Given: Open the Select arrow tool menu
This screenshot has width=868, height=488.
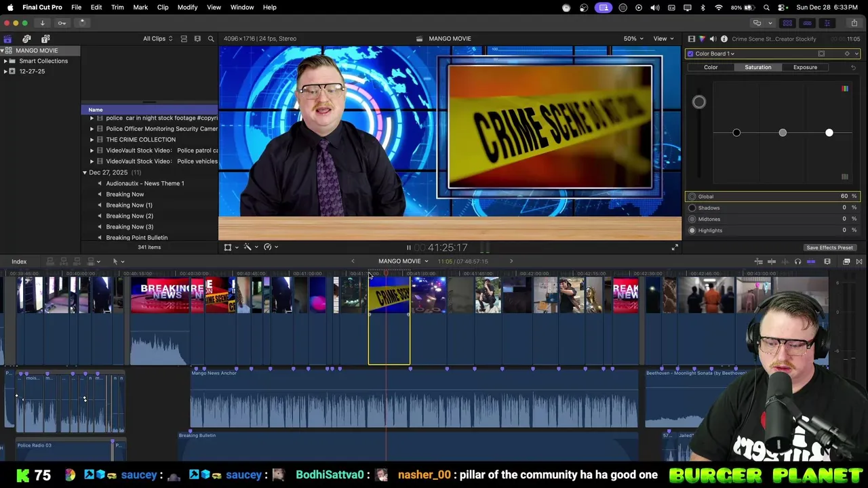Looking at the screenshot, I should click(x=118, y=262).
